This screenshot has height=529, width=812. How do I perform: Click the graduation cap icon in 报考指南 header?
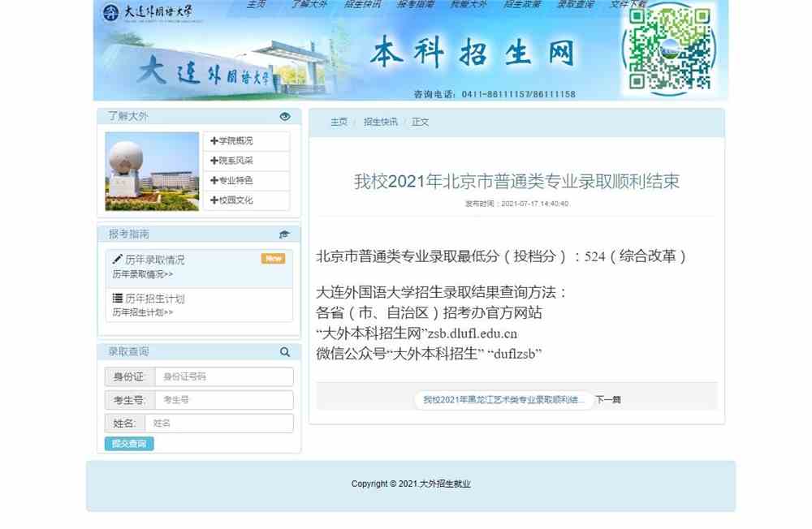coord(284,234)
